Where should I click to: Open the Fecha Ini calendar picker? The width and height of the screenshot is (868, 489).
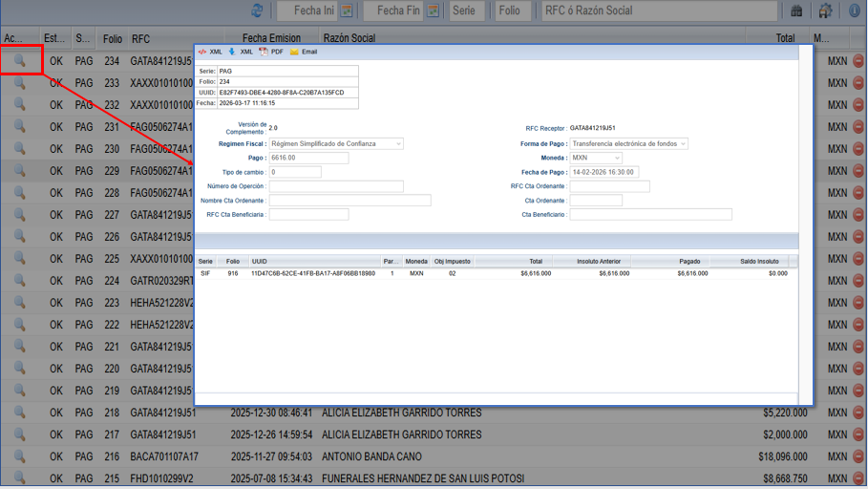(x=347, y=11)
